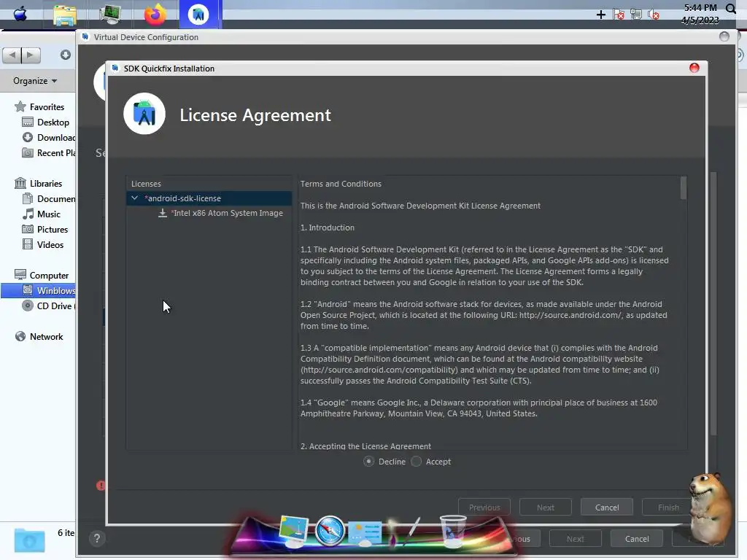Open Videos library in sidebar
747x560 pixels.
pos(50,244)
